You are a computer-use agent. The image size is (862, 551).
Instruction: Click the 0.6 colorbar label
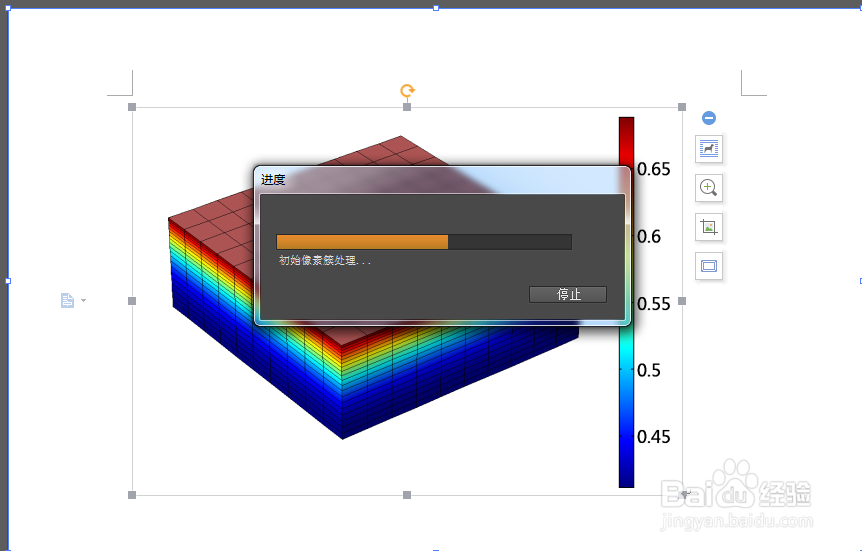pyautogui.click(x=649, y=236)
